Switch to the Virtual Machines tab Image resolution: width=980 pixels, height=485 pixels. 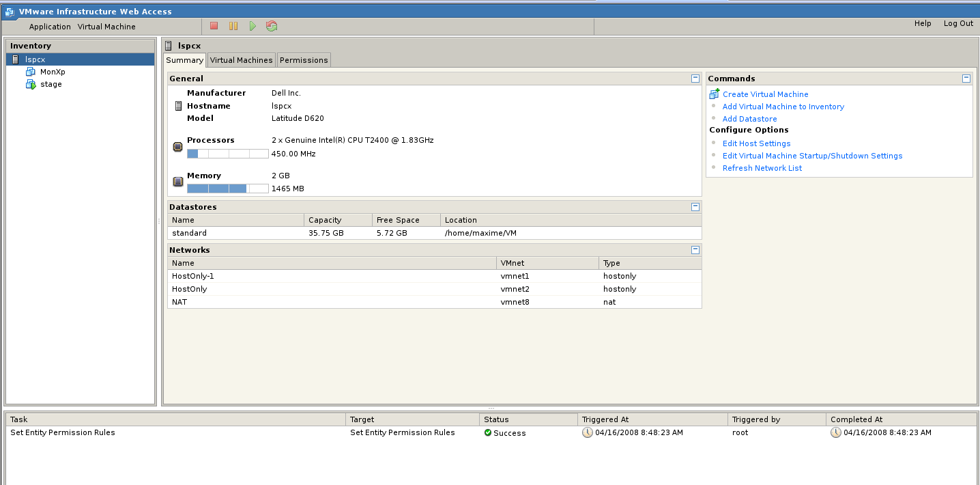242,60
